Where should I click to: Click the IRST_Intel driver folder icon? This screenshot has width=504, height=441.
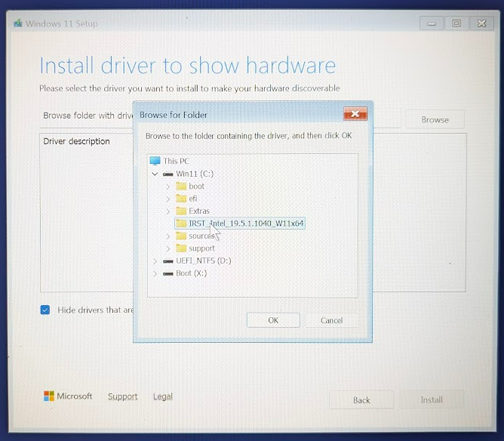(x=181, y=224)
